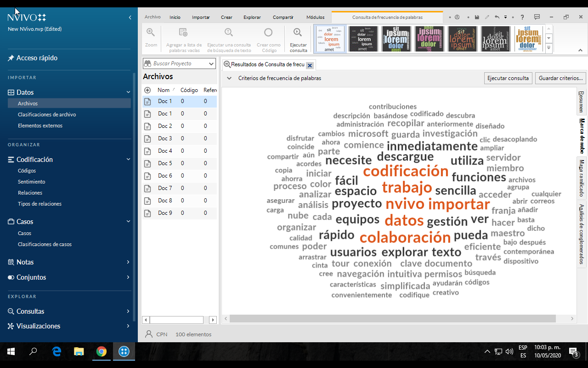This screenshot has width=588, height=368.
Task: Switch to the Compartir ribbon tab
Action: click(x=283, y=17)
